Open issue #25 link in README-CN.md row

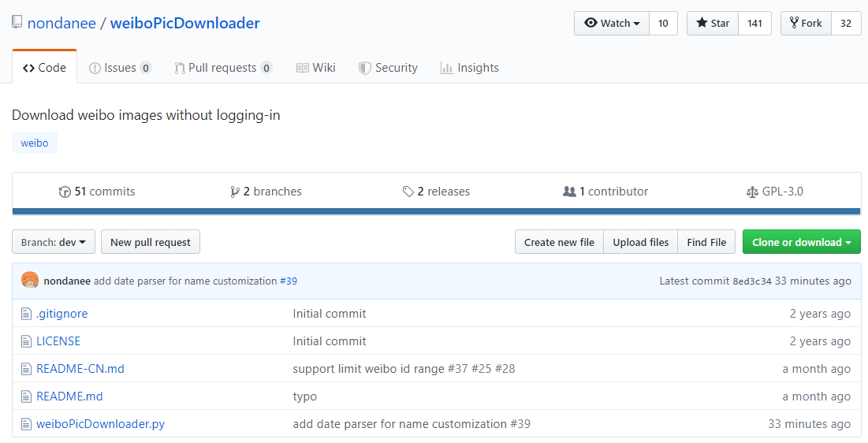pos(482,369)
